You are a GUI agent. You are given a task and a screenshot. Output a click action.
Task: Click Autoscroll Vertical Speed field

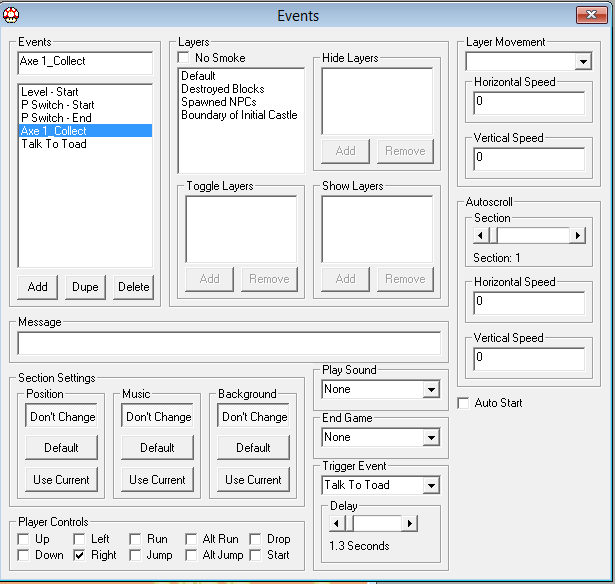click(x=529, y=359)
